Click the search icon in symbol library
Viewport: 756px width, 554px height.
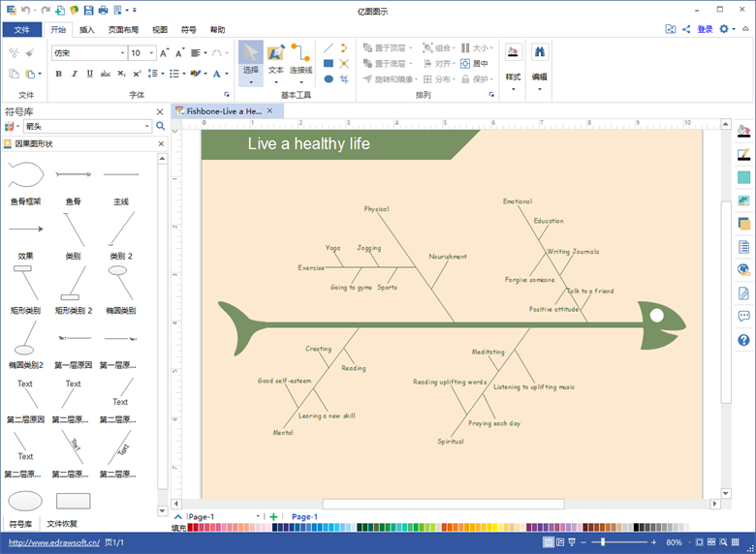click(x=161, y=126)
